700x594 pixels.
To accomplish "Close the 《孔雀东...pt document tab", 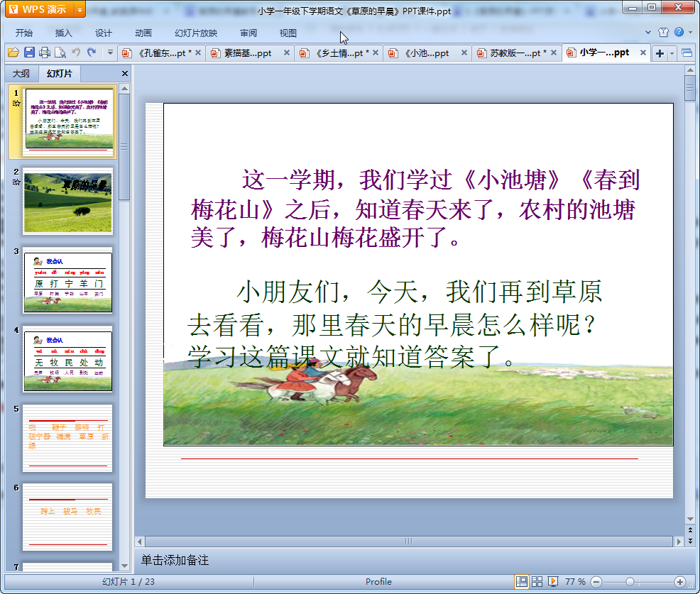I will [x=198, y=53].
